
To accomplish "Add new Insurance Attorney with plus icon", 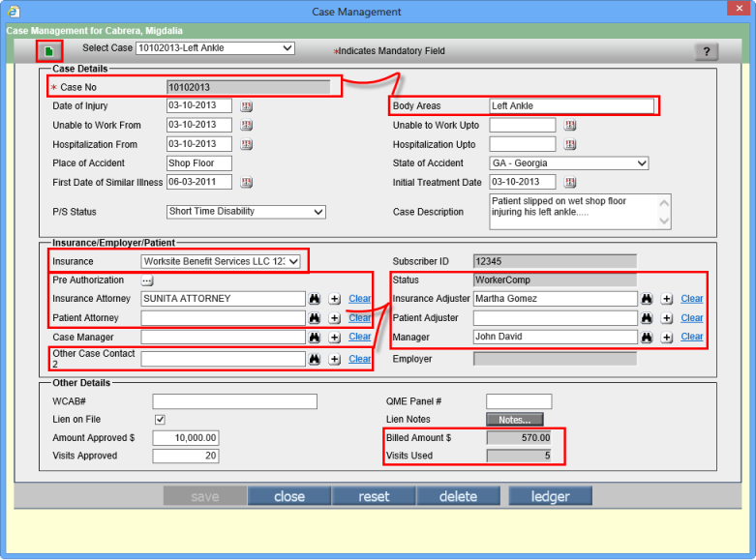I will 335,299.
